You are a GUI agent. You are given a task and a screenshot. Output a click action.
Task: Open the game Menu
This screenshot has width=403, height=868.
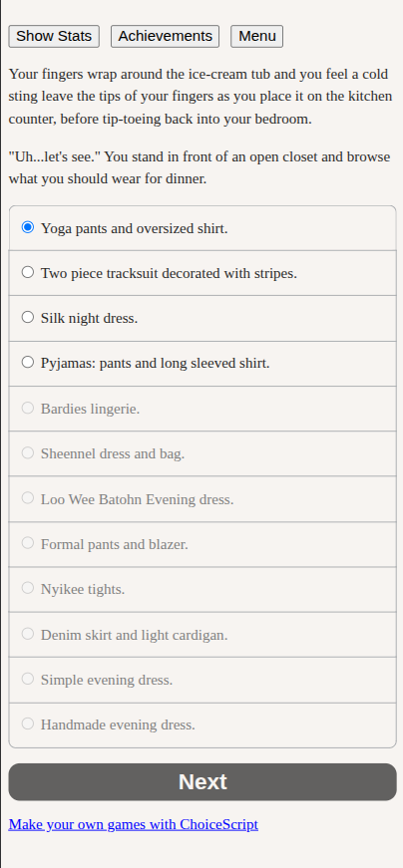tap(257, 36)
